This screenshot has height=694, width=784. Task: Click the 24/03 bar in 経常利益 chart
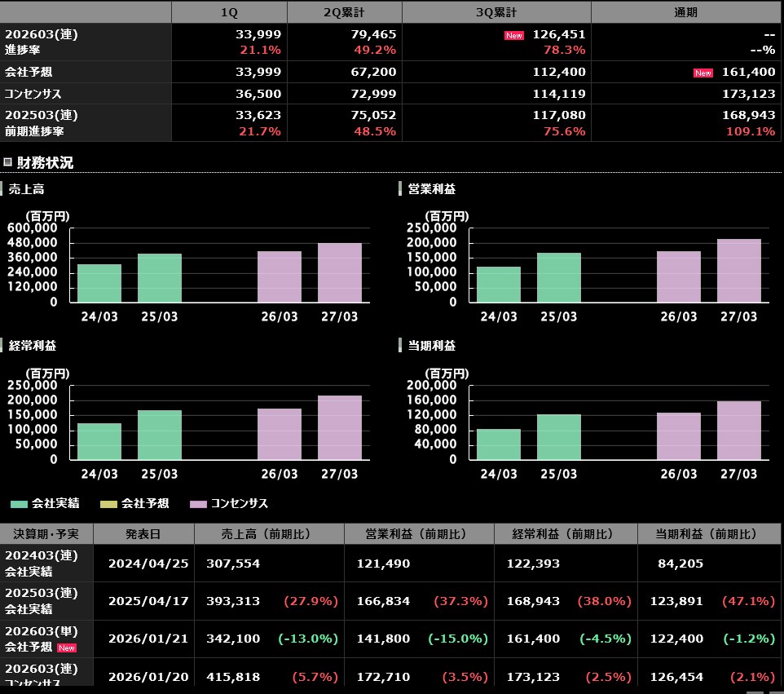point(99,441)
